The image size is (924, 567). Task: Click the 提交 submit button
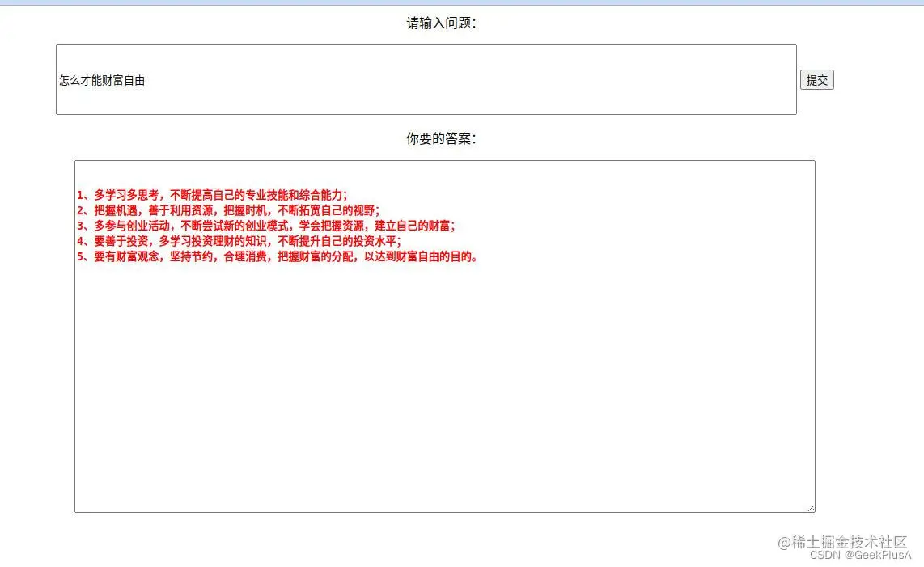click(x=817, y=78)
